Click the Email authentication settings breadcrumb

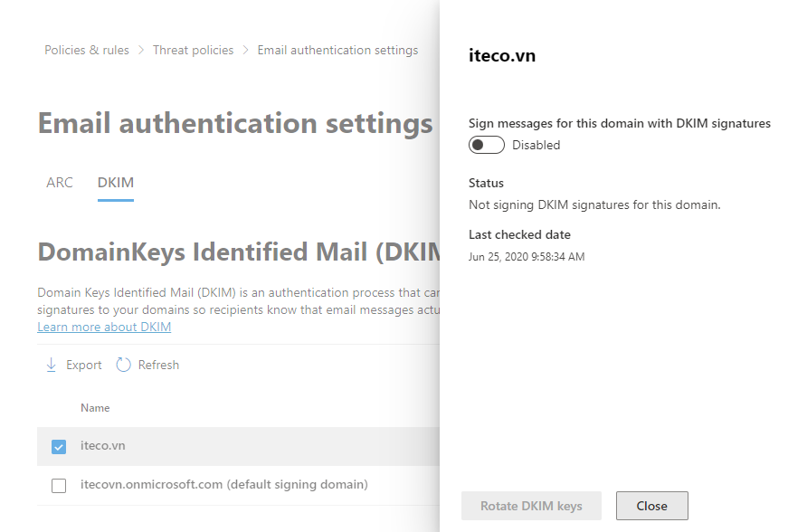click(x=337, y=50)
